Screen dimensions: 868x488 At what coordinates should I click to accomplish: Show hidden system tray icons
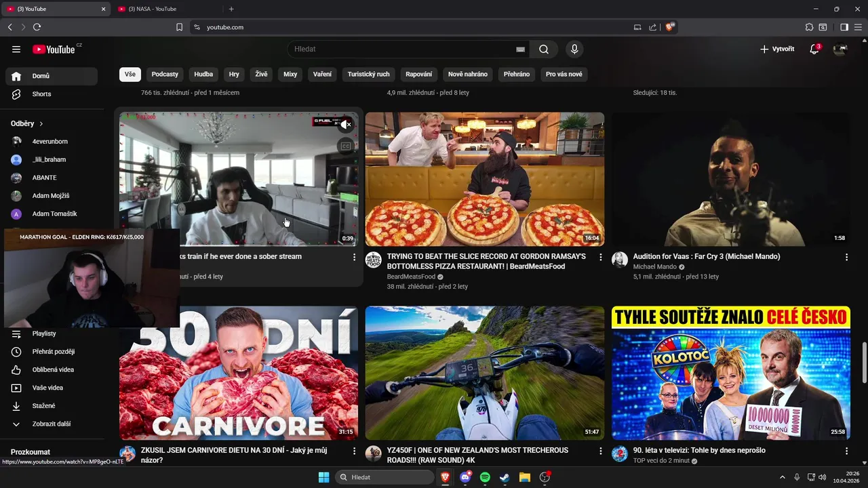(783, 477)
